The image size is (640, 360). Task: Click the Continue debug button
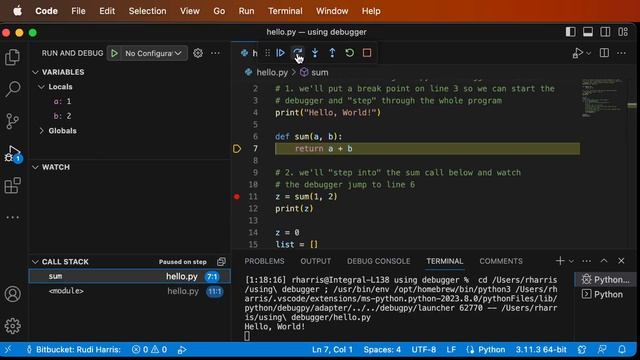tap(280, 53)
